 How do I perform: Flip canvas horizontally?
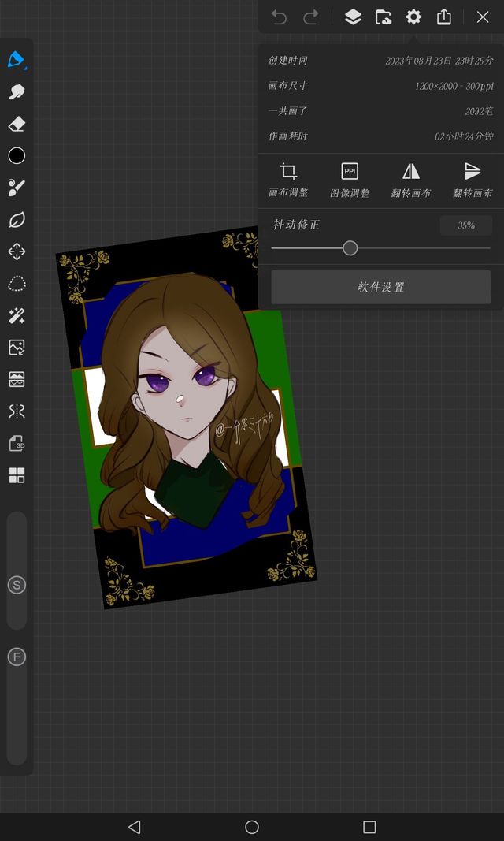pyautogui.click(x=411, y=180)
